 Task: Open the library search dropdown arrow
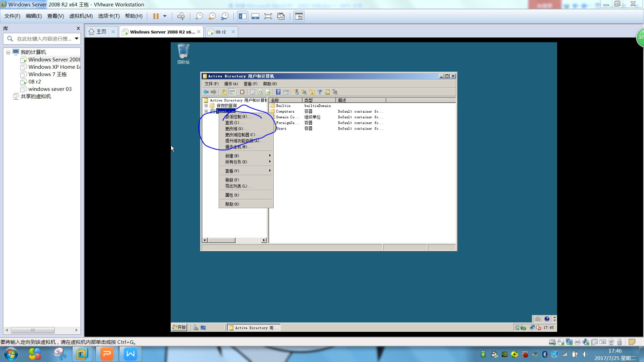(x=76, y=39)
